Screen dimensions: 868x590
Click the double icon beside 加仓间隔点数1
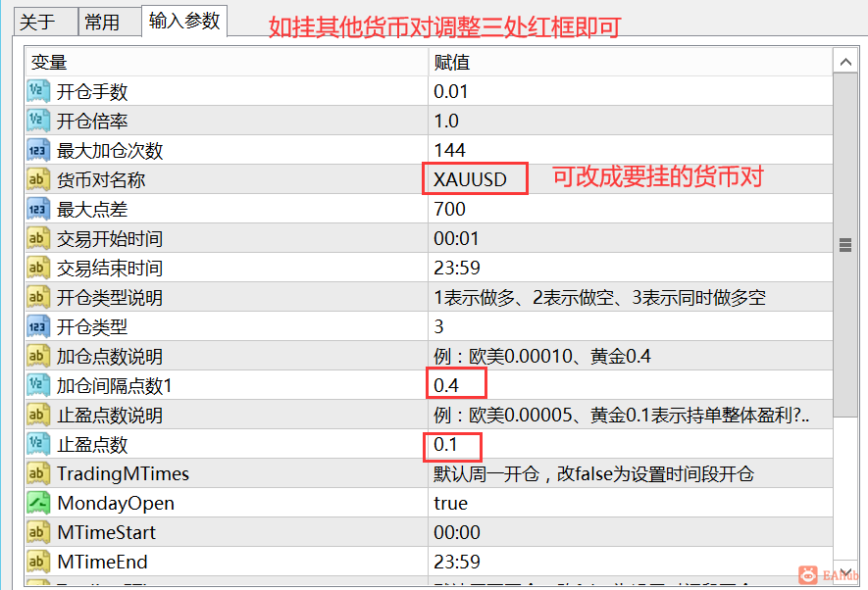(38, 385)
